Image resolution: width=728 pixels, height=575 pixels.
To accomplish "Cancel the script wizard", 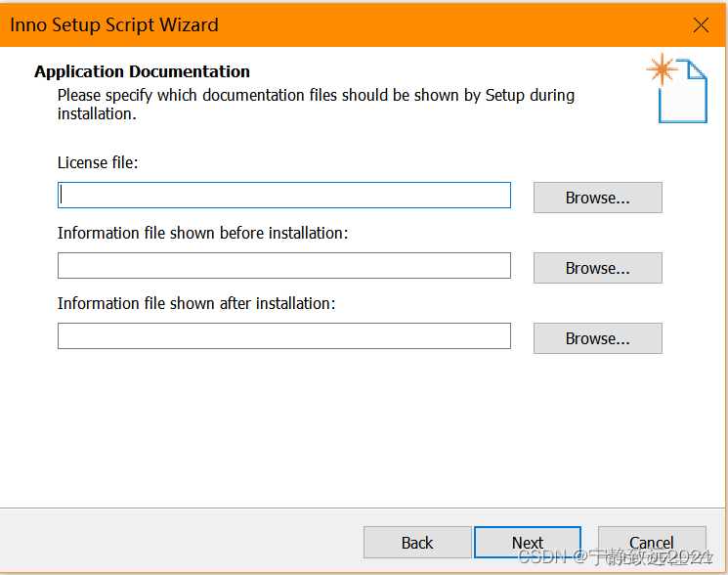I will pyautogui.click(x=652, y=542).
